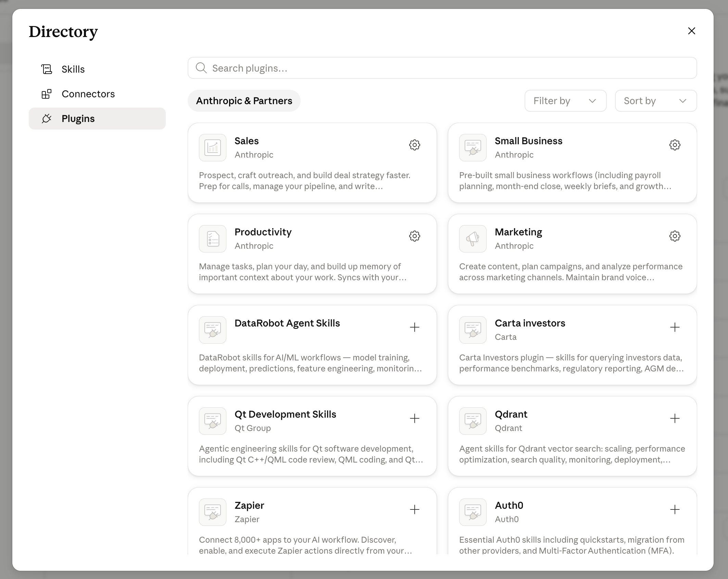
Task: Open settings gear on Sales plugin
Action: coord(414,145)
